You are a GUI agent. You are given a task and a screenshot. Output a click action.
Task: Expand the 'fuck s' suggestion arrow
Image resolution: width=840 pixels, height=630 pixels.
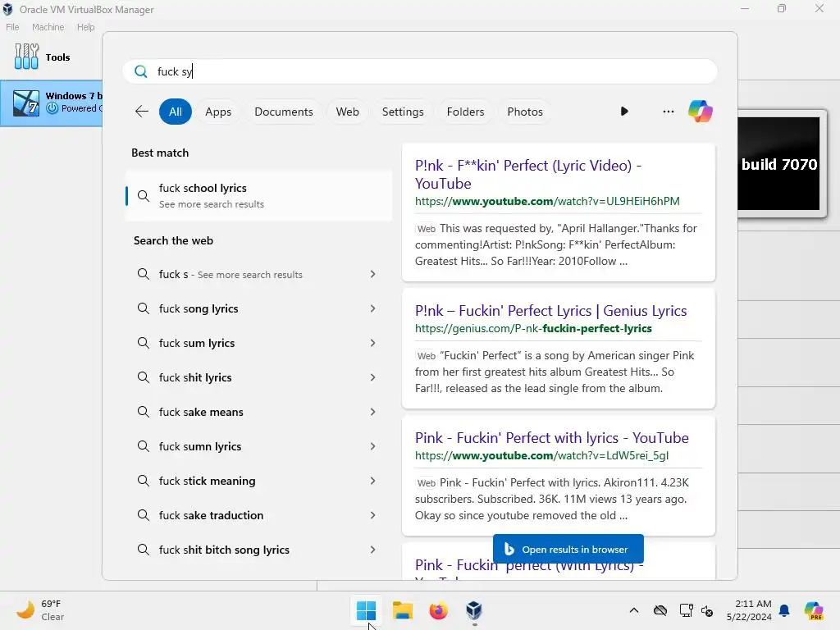point(373,274)
